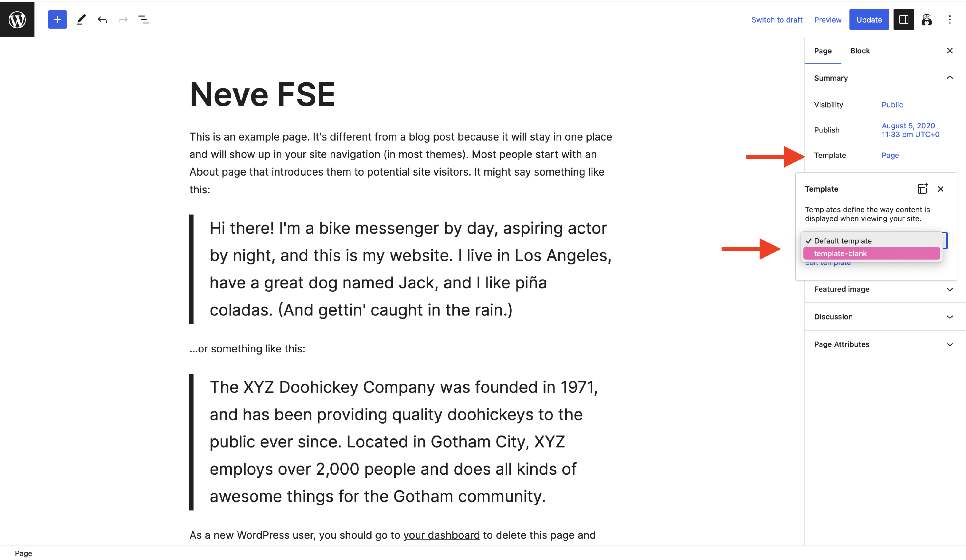Close the Template popover
Viewport: 966px width, 560px height.
pyautogui.click(x=940, y=189)
